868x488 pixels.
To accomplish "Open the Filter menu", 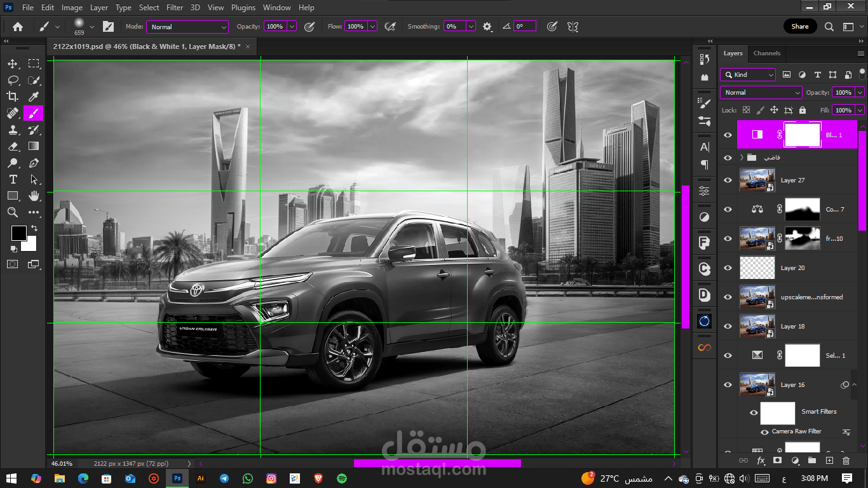I will tap(175, 8).
